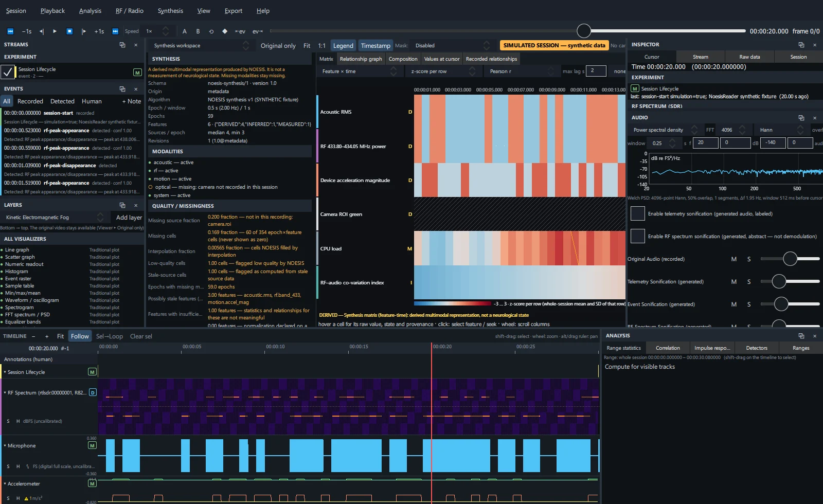Go to previous event
The width and height of the screenshot is (823, 504).
[240, 31]
